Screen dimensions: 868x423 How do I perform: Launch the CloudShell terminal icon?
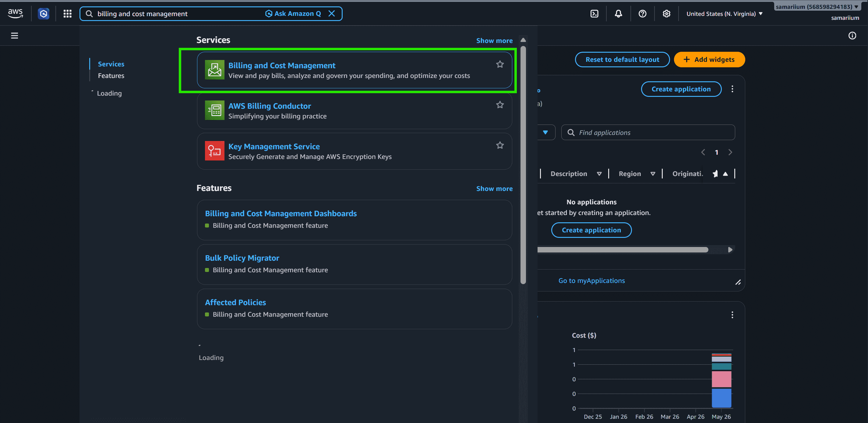click(x=595, y=13)
